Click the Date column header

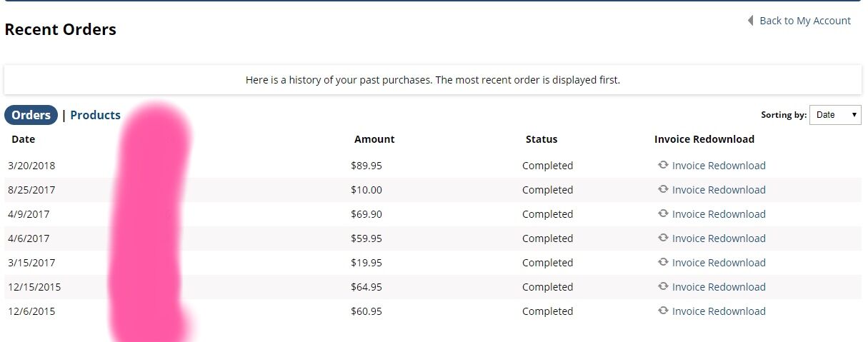coord(23,139)
